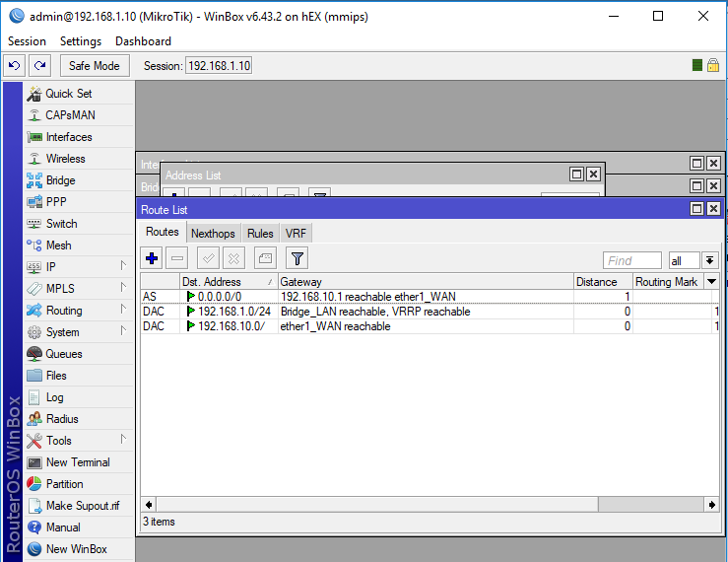
Task: Click the Redo arrow button
Action: [x=40, y=65]
